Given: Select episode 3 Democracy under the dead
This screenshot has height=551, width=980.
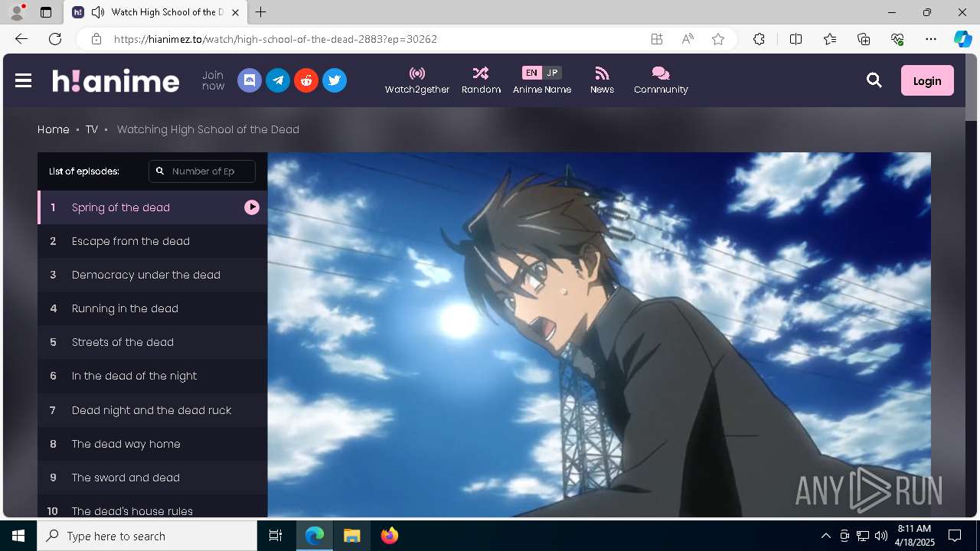Looking at the screenshot, I should (x=152, y=275).
